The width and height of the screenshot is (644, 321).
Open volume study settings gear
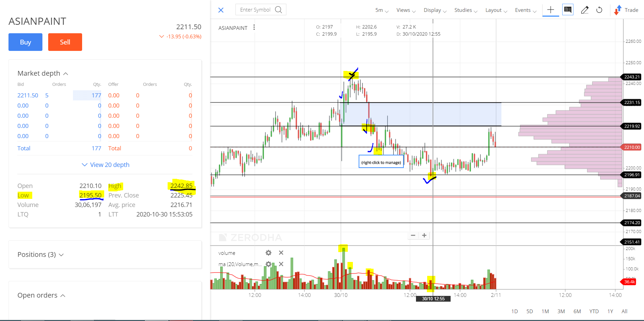click(x=268, y=253)
